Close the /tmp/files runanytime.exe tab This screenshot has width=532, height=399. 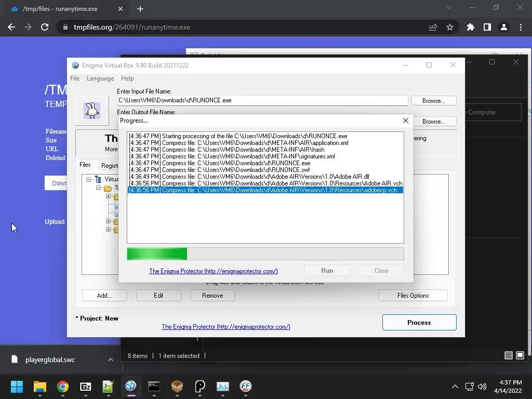121,9
